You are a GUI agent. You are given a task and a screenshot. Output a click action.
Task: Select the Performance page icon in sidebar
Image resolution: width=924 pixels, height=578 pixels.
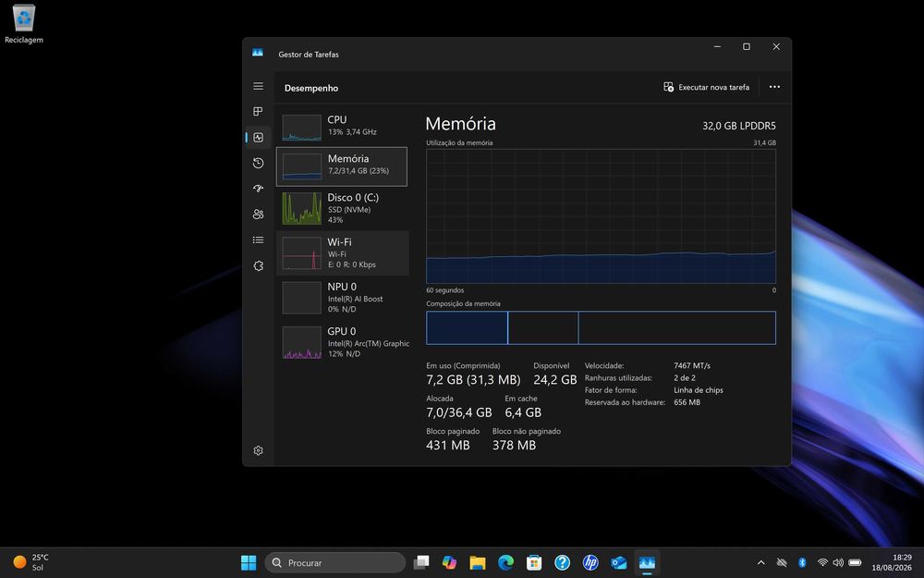pos(258,138)
